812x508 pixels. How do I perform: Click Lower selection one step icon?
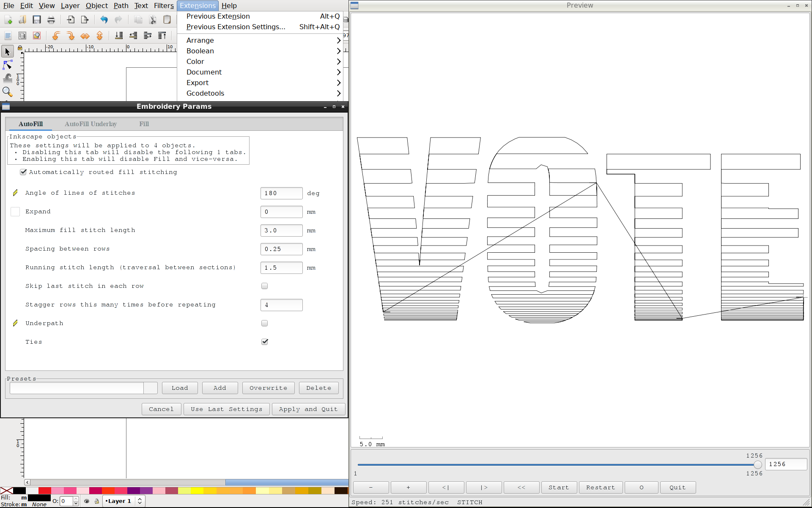(x=133, y=36)
